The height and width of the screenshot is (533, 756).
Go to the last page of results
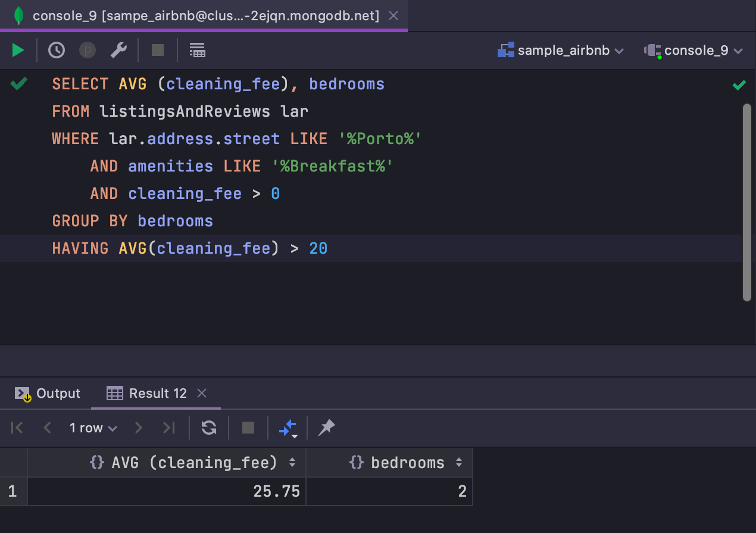coord(168,428)
